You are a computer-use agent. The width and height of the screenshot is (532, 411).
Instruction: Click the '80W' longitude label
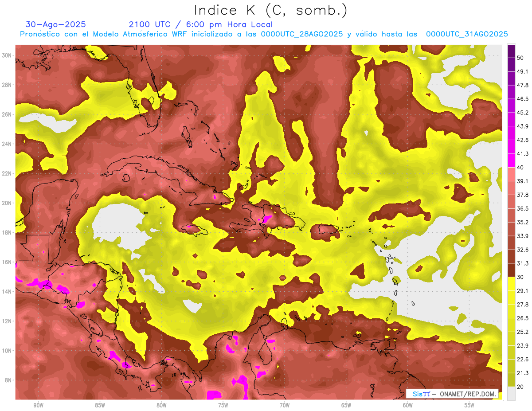(161, 405)
